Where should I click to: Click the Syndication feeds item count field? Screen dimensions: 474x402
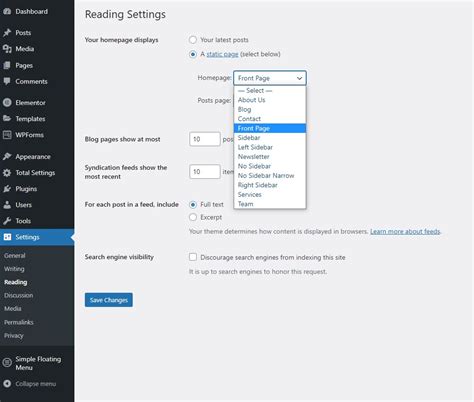coord(205,172)
